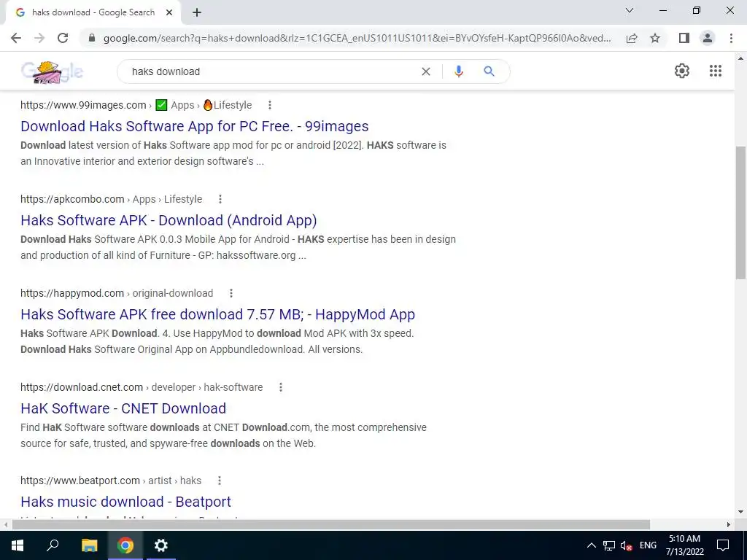This screenshot has height=560, width=747.
Task: Open Settings from the taskbar
Action: [161, 545]
